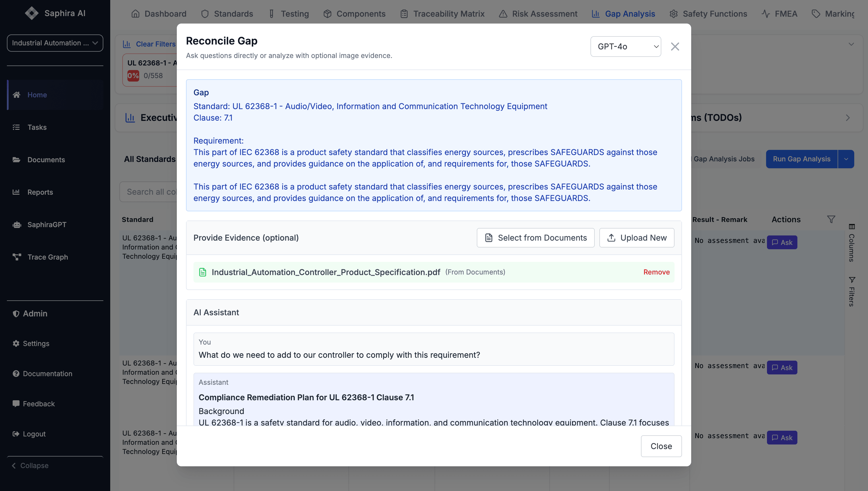The width and height of the screenshot is (868, 491).
Task: Click Select from Documents button
Action: [535, 238]
